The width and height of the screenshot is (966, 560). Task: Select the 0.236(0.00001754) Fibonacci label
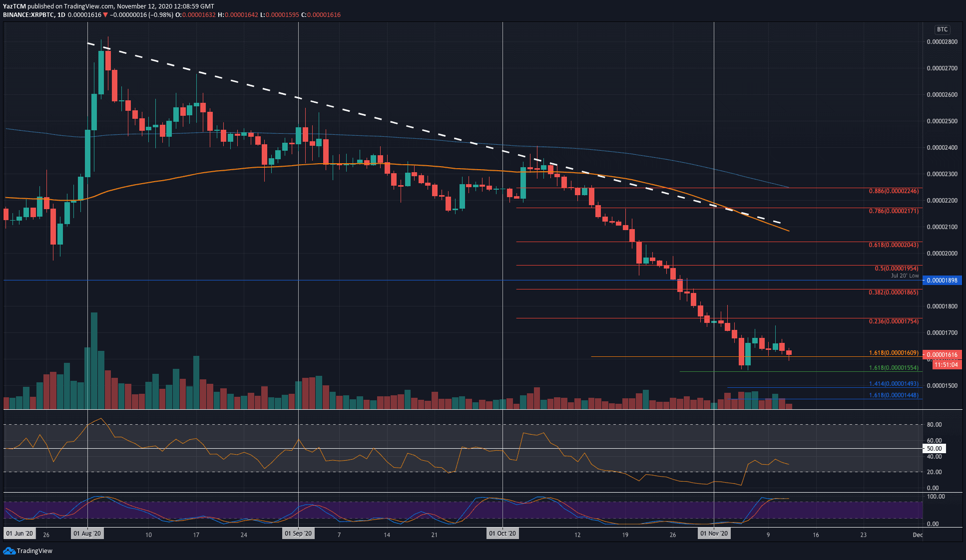(x=894, y=321)
